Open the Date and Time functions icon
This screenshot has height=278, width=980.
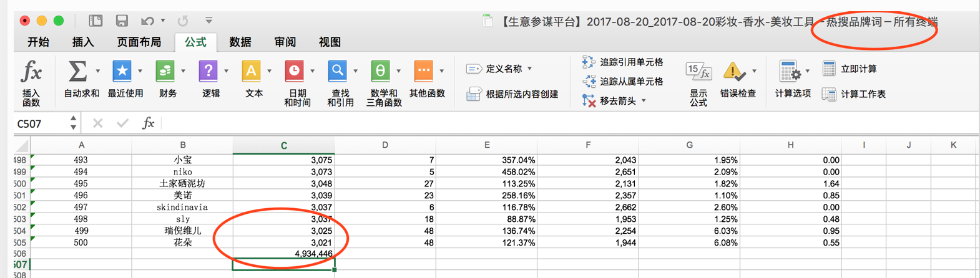click(x=294, y=71)
